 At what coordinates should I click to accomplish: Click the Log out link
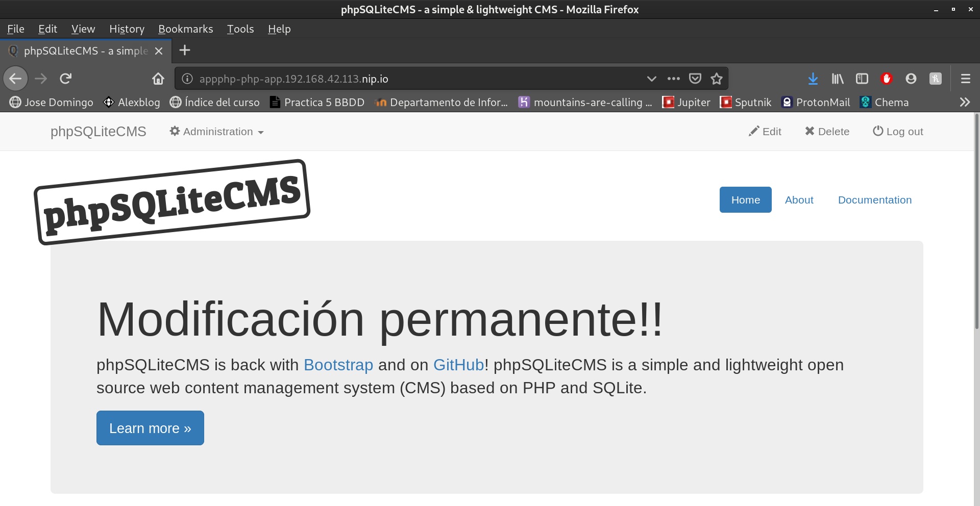click(898, 132)
